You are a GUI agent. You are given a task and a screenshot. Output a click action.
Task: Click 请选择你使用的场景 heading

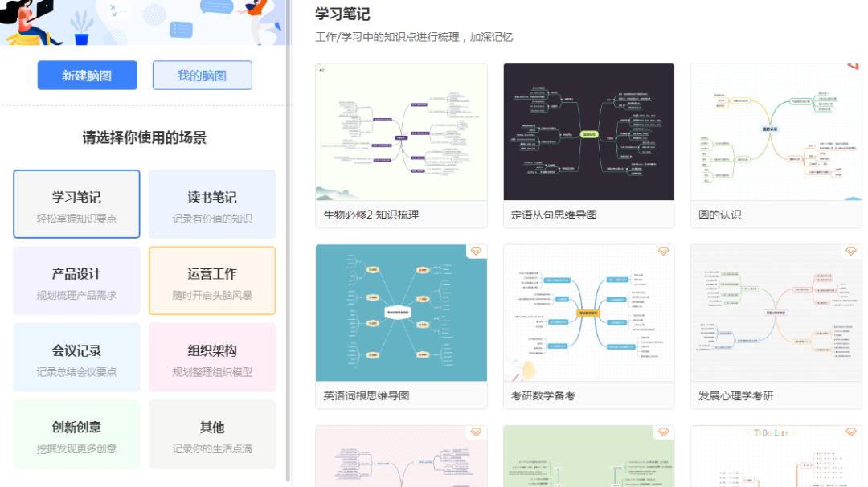coord(145,137)
